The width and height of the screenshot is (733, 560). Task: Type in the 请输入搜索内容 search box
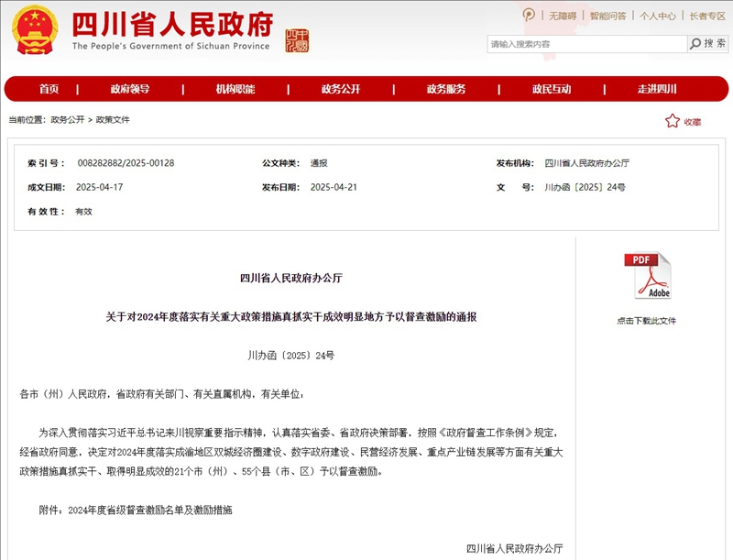click(586, 44)
